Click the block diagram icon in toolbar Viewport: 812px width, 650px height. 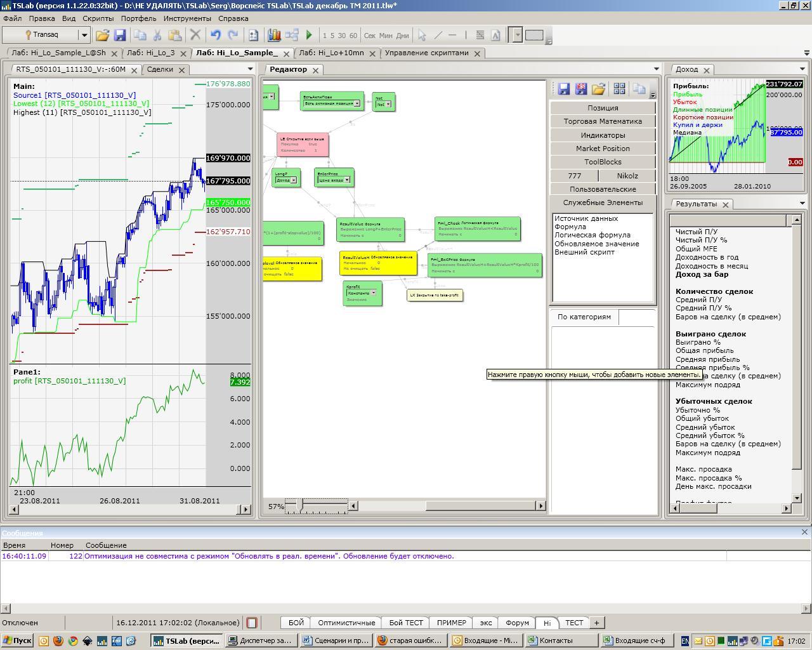(x=292, y=36)
